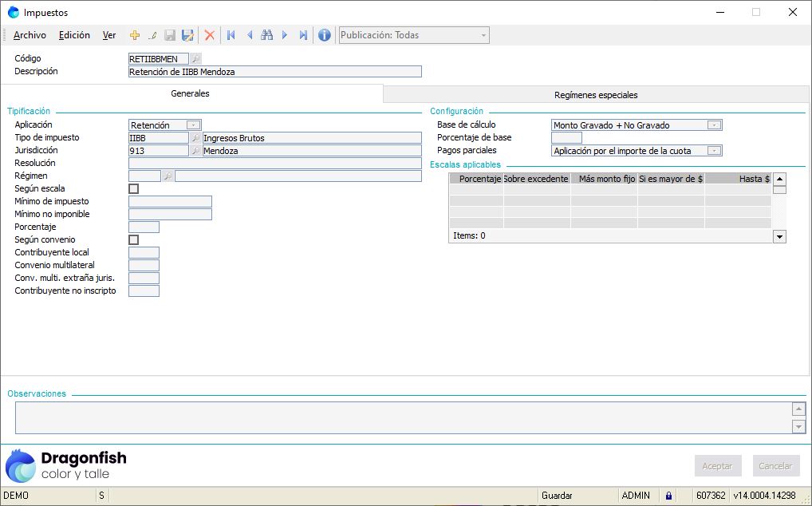Click the Escalas grid scroll-up arrow
Screen dimensions: 812x506
tap(779, 180)
